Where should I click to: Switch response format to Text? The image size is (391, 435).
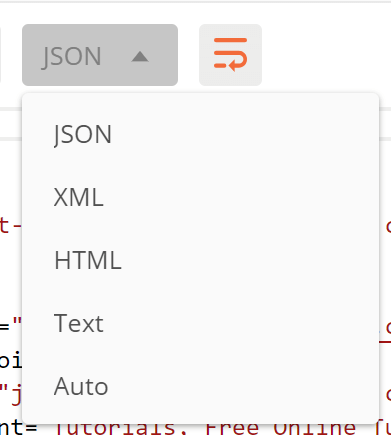[200, 323]
